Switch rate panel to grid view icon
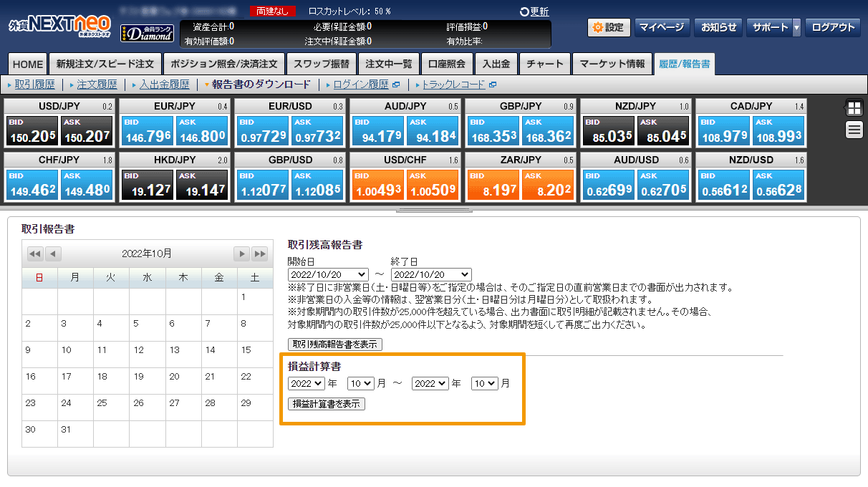 tap(854, 108)
